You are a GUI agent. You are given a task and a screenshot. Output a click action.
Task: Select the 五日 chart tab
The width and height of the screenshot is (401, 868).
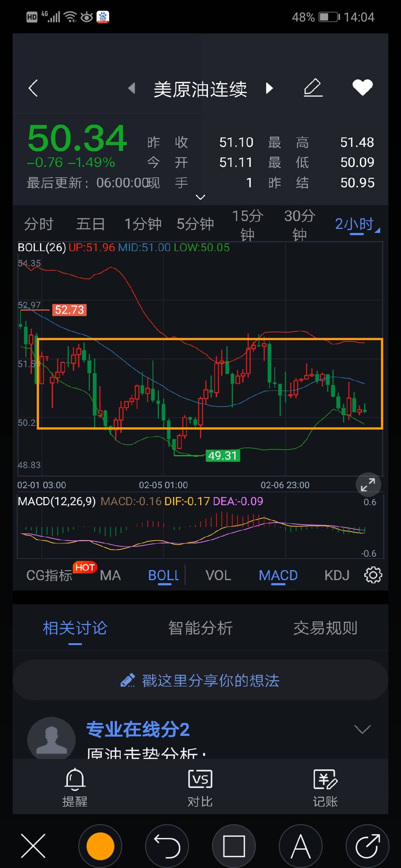(91, 224)
